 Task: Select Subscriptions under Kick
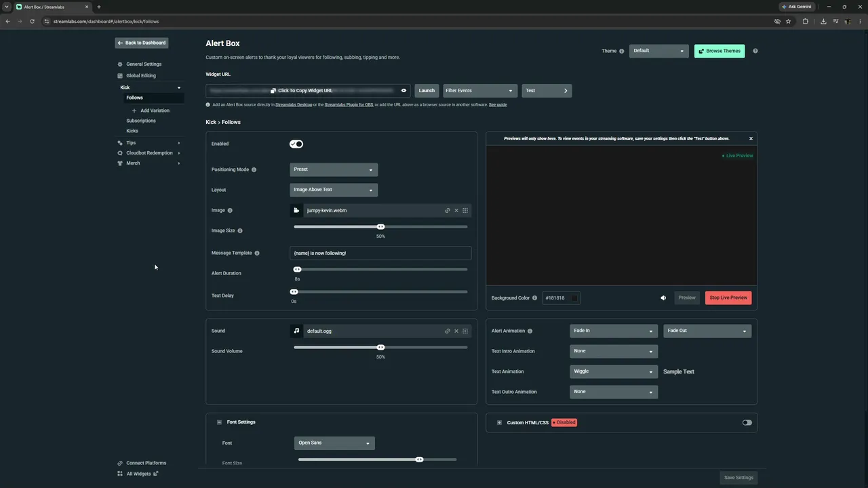pos(141,121)
